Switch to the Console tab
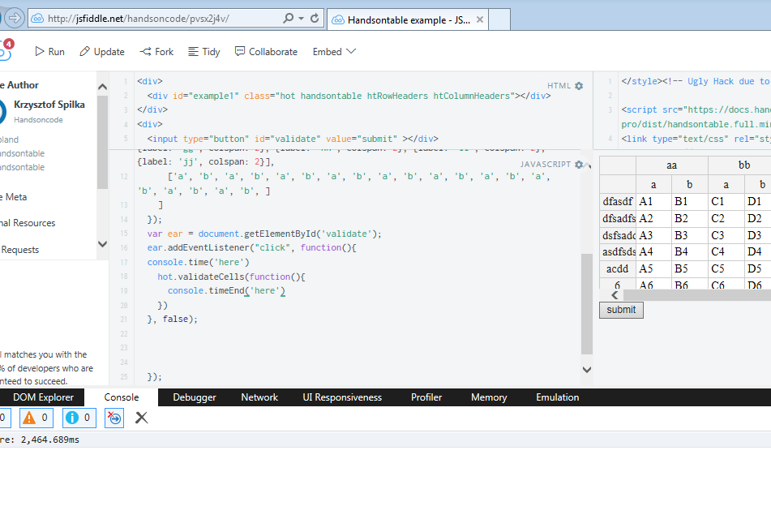771x532 pixels. [x=122, y=397]
